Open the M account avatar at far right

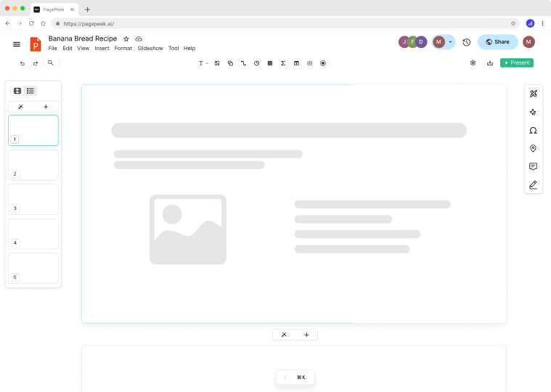528,42
